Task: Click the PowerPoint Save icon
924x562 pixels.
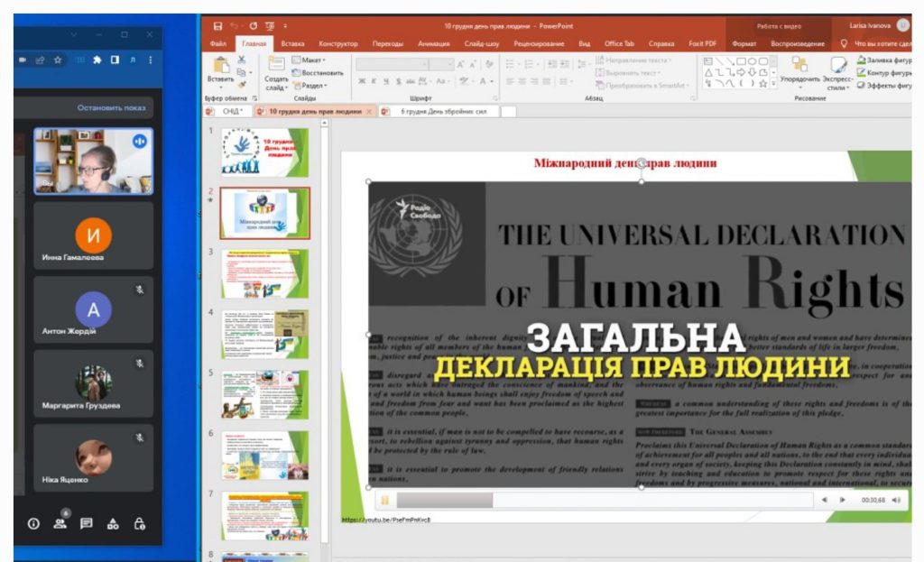Action: 217,25
